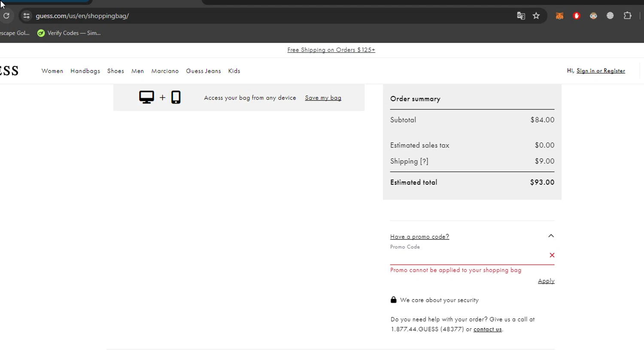This screenshot has width=644, height=354.
Task: Click 'Save my bag' link
Action: coord(323,98)
